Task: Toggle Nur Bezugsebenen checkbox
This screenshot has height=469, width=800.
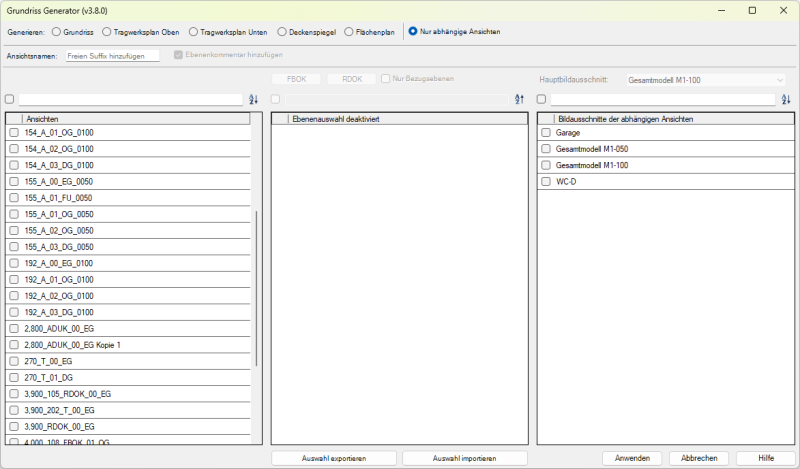Action: 386,79
